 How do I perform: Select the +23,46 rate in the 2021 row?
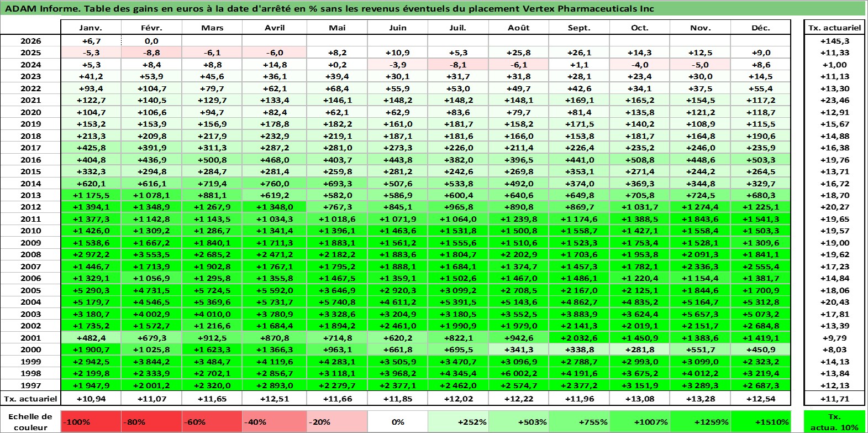point(834,100)
